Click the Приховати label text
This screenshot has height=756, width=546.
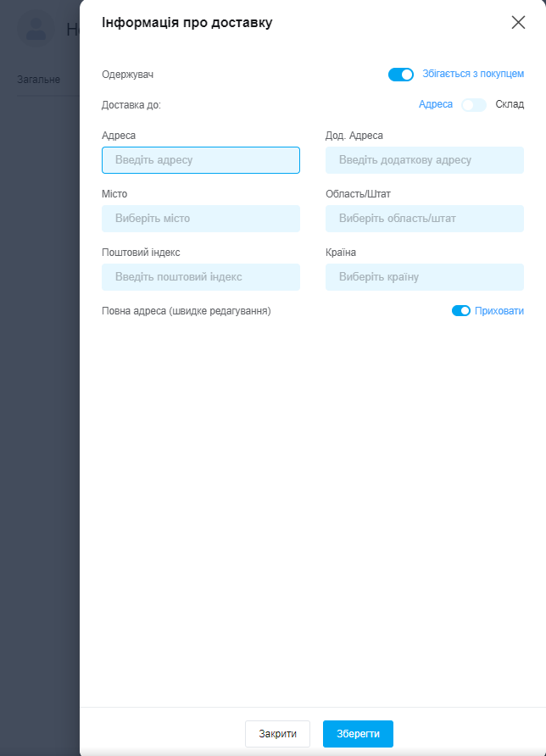coord(499,311)
